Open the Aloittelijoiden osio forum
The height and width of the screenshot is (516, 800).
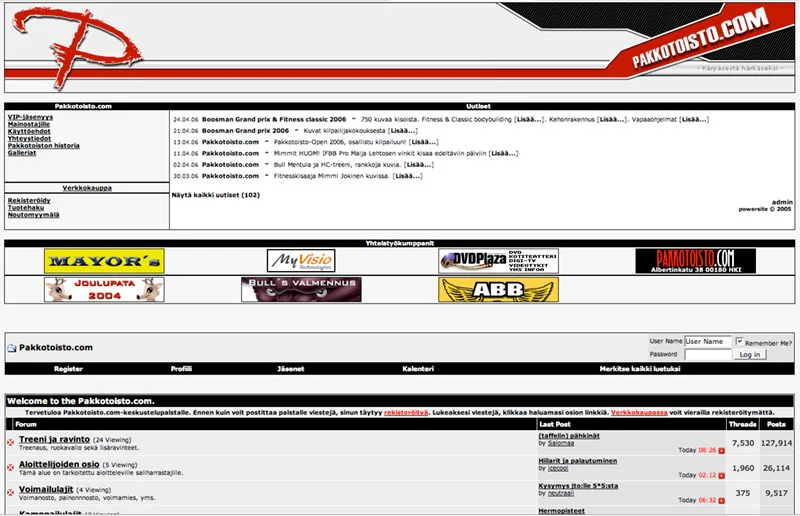point(59,464)
